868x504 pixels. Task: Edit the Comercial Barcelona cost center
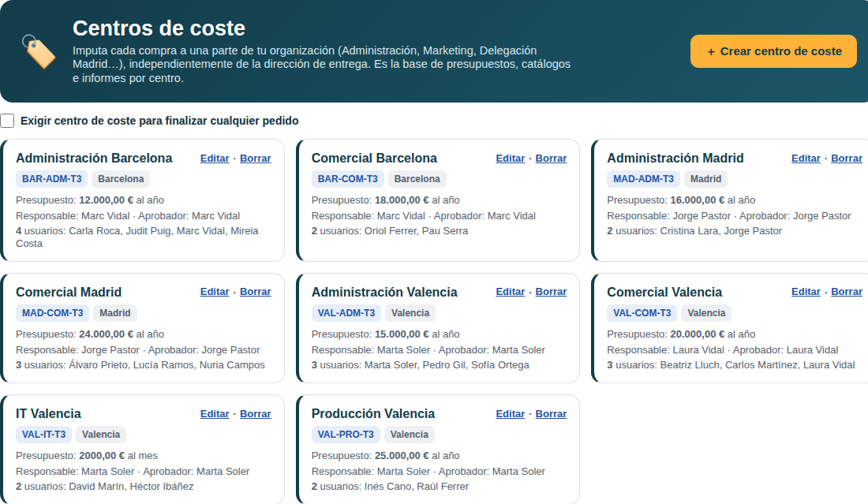(x=511, y=159)
